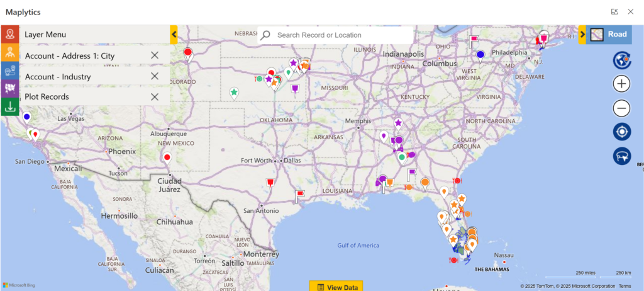The image size is (644, 291).
Task: Click the Philadelphia map label
Action: click(x=509, y=53)
